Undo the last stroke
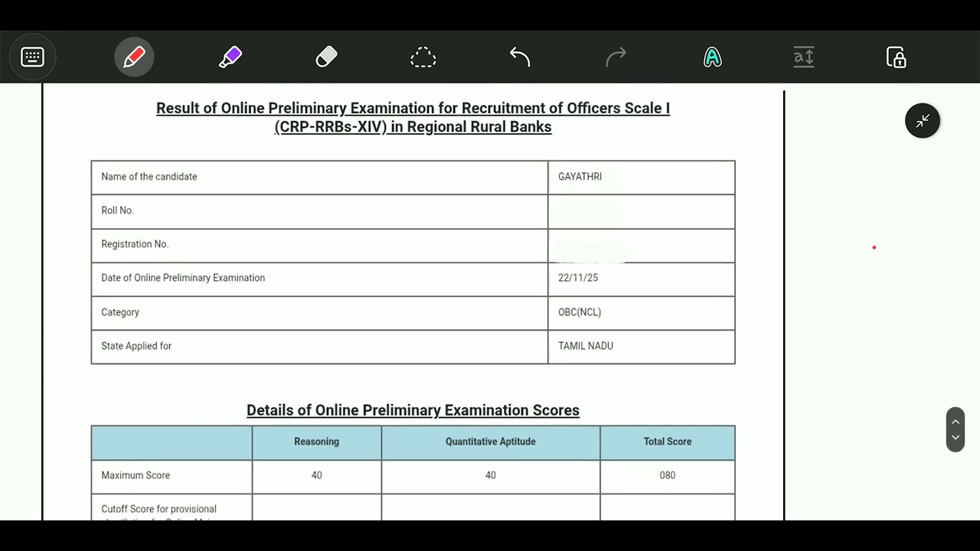The width and height of the screenshot is (980, 551). click(x=520, y=57)
